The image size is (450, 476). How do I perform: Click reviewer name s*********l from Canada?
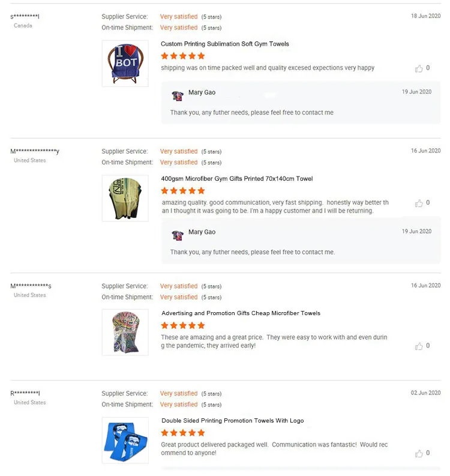tap(25, 16)
